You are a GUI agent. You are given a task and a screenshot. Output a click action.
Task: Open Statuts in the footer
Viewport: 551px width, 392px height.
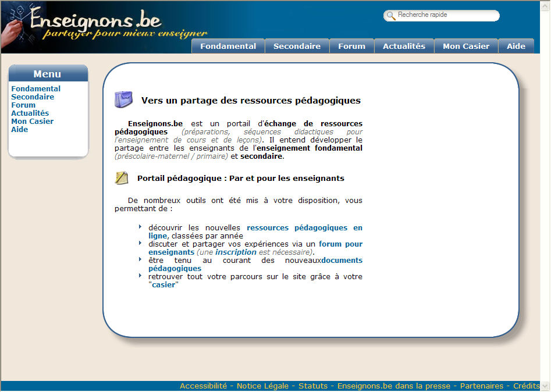click(x=313, y=386)
